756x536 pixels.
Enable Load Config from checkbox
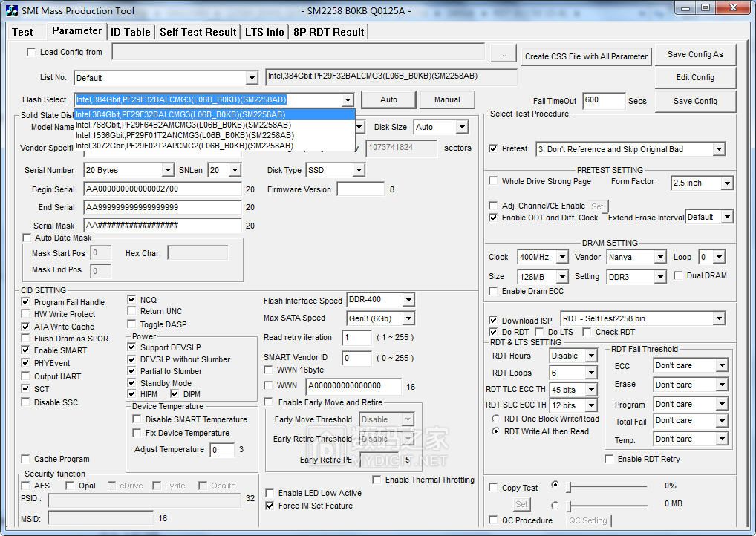point(31,52)
